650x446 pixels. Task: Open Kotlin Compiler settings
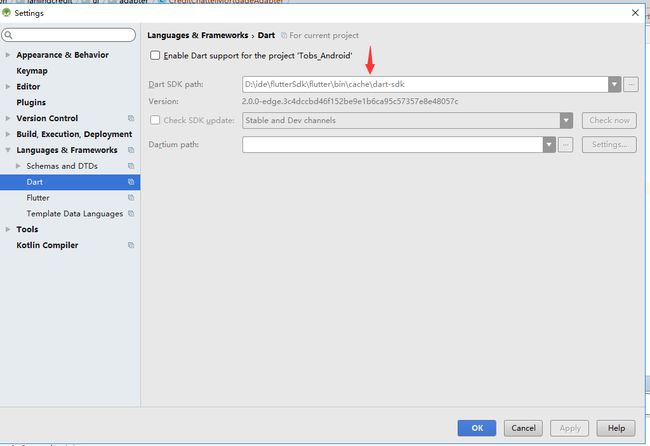click(47, 245)
